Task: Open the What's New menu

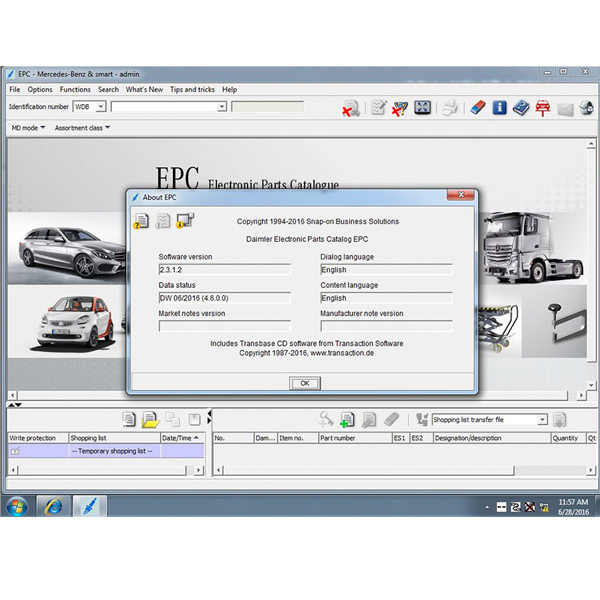Action: [x=144, y=90]
